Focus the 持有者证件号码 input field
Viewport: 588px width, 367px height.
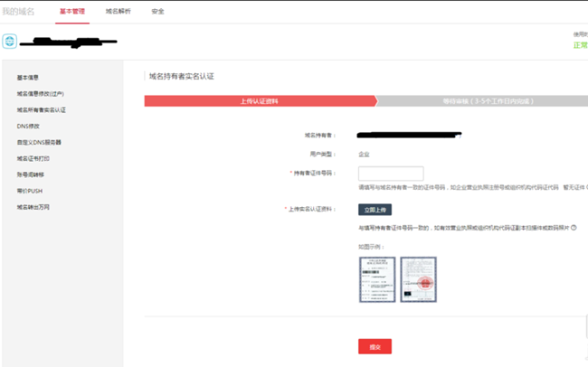pos(391,174)
